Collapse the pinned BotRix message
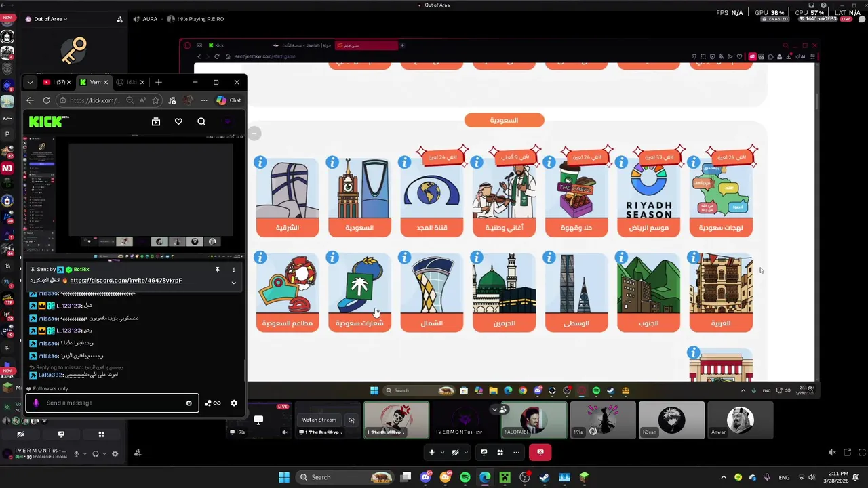Viewport: 868px width, 488px height. (233, 282)
